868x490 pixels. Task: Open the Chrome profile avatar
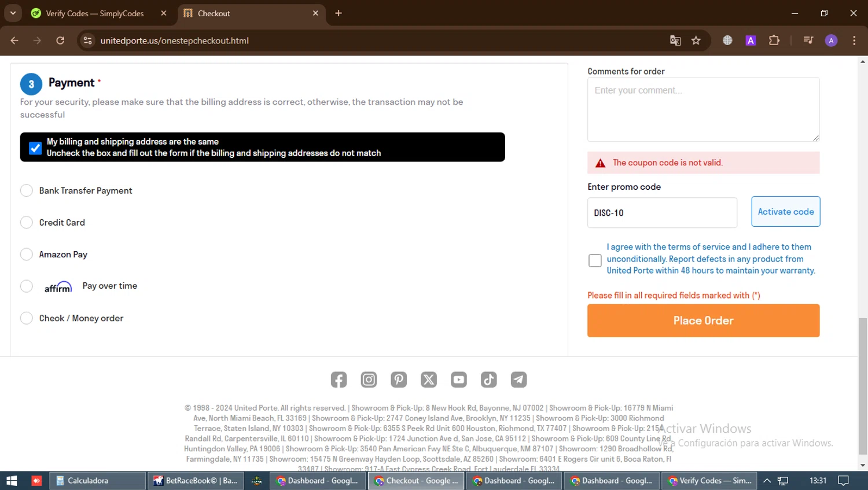(x=831, y=40)
